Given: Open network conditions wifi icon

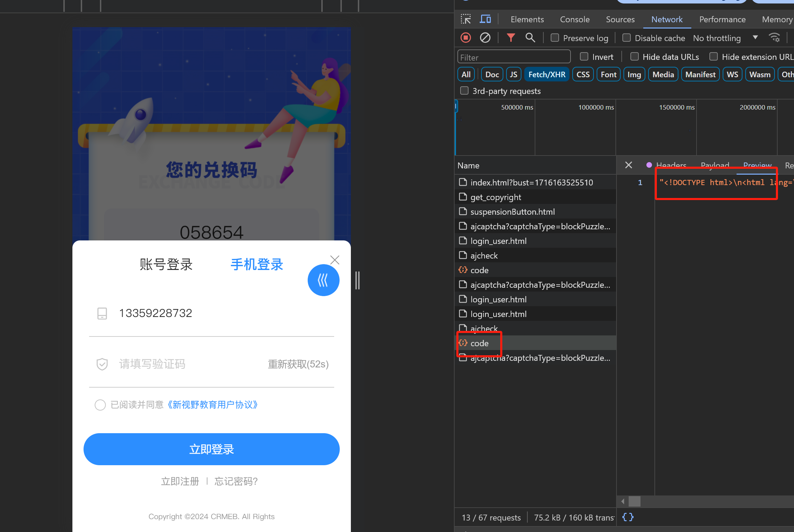Looking at the screenshot, I should (x=775, y=38).
